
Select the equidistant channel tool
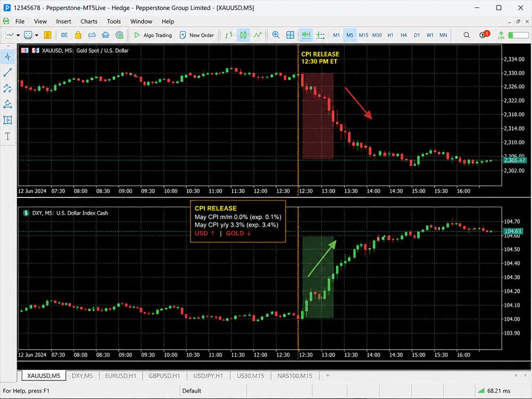[8, 88]
